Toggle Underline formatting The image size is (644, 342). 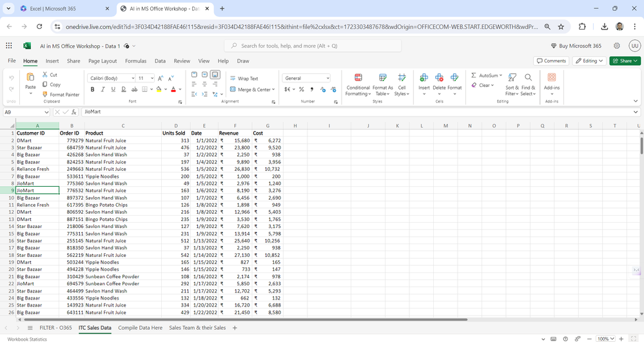tap(113, 89)
